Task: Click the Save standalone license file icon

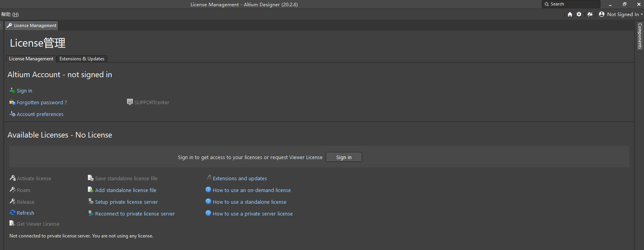Action: 91,178
